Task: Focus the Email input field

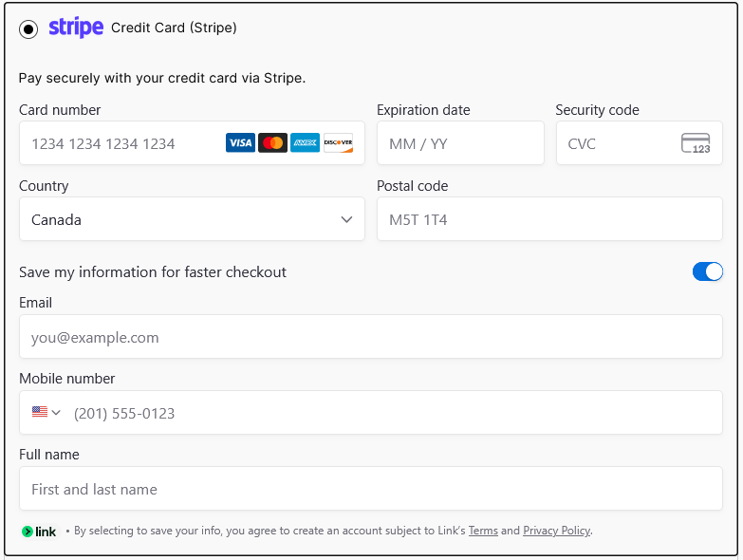Action: click(x=371, y=337)
